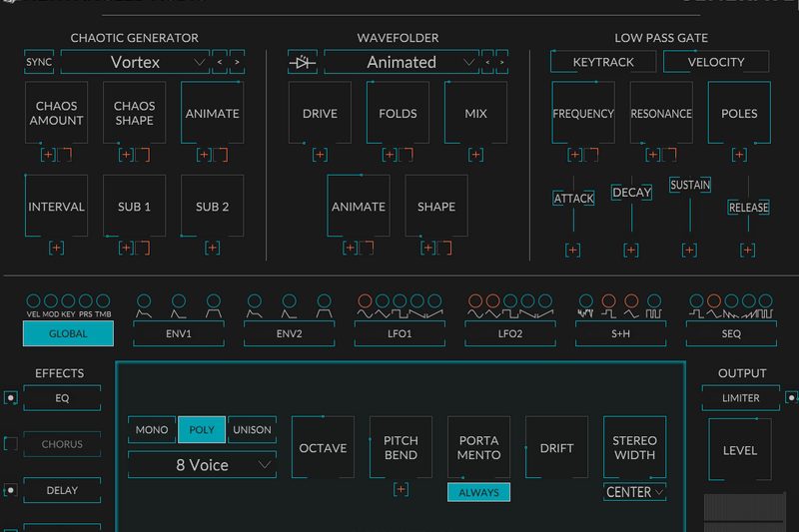
Task: Switch to the ENV2 tab
Action: click(x=289, y=334)
